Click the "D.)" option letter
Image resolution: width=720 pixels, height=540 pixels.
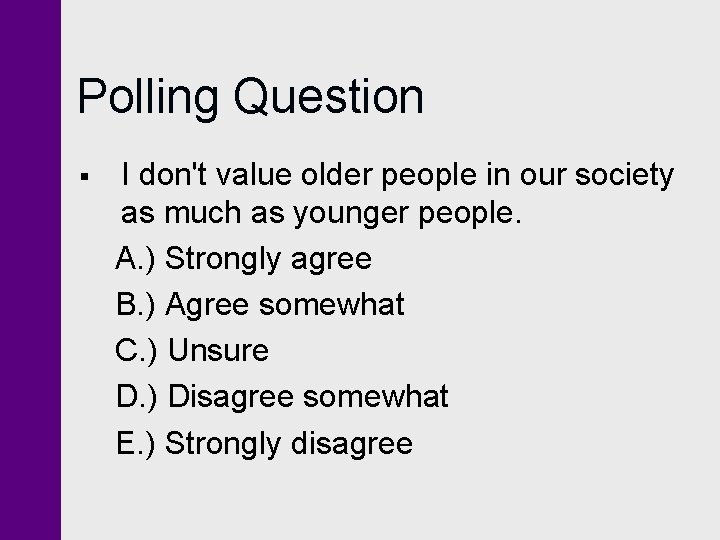(138, 397)
